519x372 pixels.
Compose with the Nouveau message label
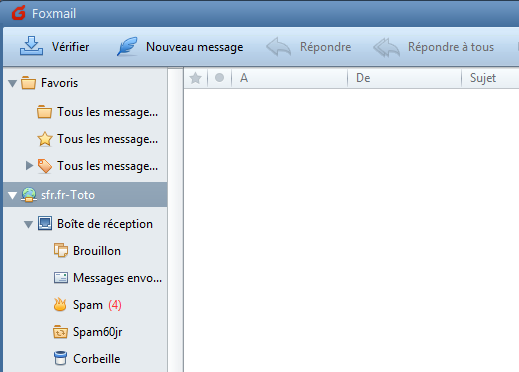pos(194,47)
